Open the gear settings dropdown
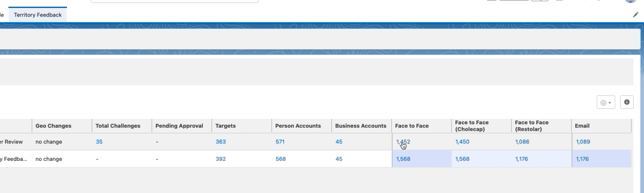The height and width of the screenshot is (193, 644). click(x=606, y=102)
